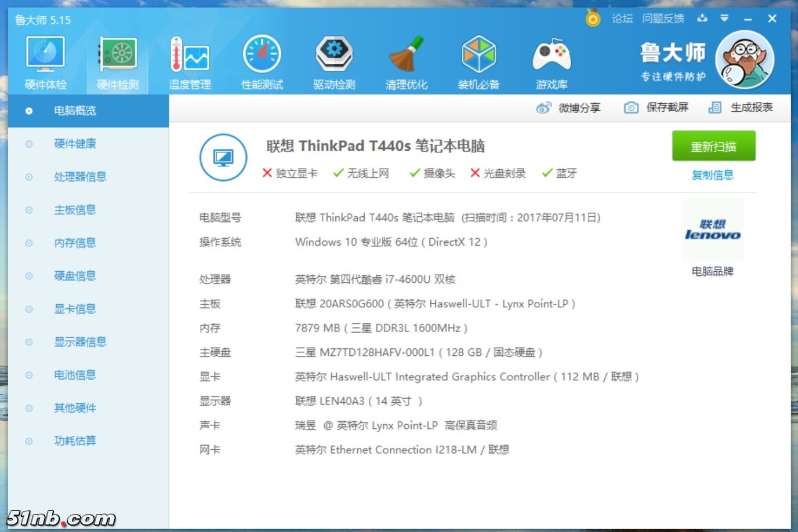Open 问题反馈 feedback link
Screen dimensions: 798x532
(x=663, y=19)
